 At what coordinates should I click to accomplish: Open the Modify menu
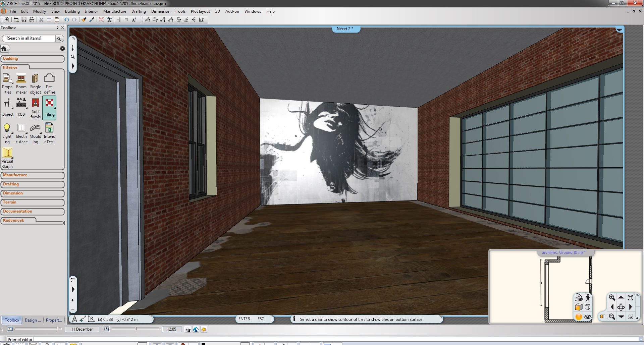pos(40,11)
